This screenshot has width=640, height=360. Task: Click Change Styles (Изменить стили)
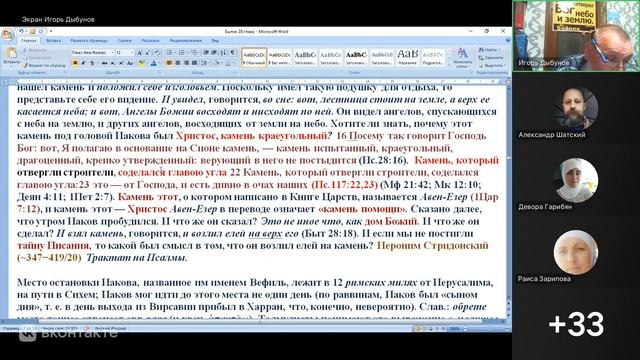462,58
